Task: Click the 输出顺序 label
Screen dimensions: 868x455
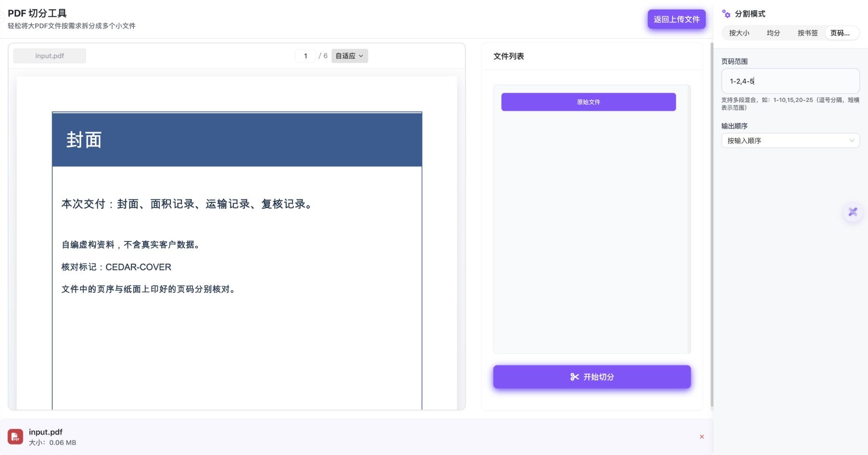Action: click(x=734, y=126)
